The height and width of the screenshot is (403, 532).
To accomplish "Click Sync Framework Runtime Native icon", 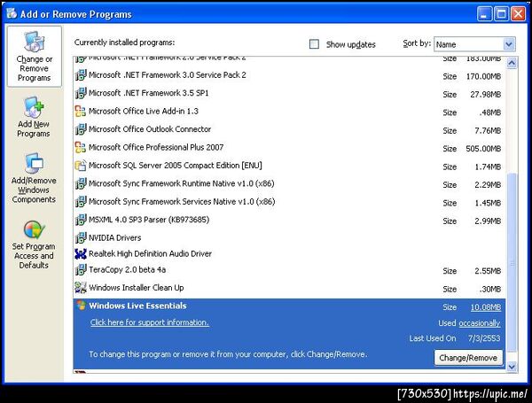I will point(81,183).
